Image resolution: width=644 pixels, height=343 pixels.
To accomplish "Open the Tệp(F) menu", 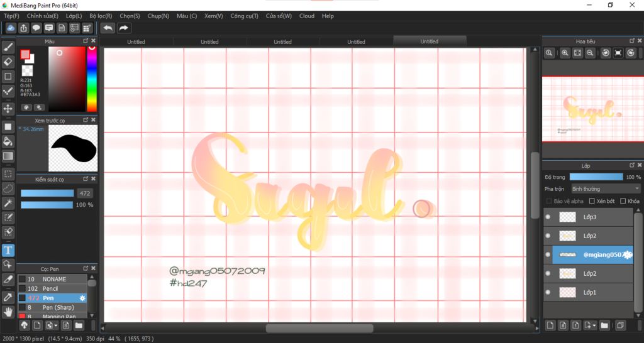I will 11,16.
